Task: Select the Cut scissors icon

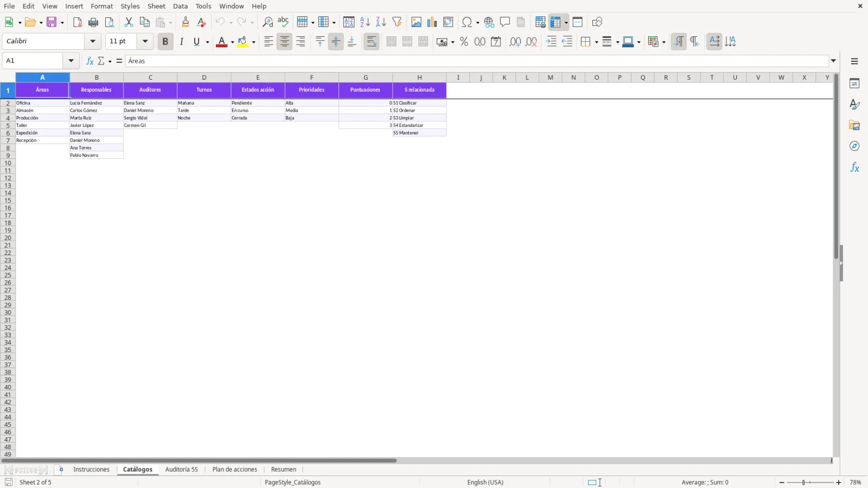Action: 129,22
